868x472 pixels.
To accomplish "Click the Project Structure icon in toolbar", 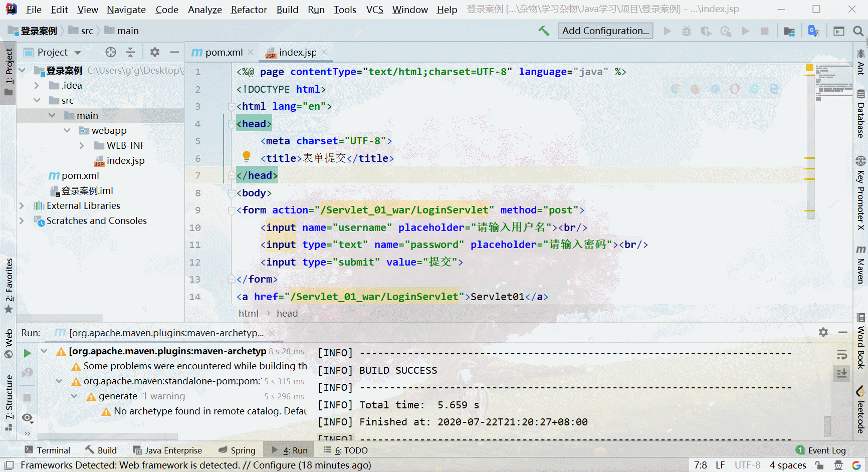I will [x=789, y=31].
